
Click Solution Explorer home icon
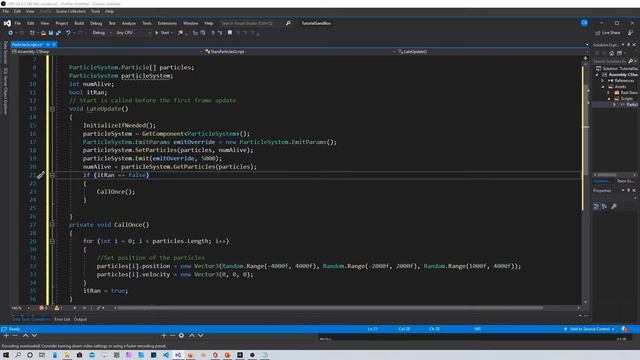[x=611, y=53]
